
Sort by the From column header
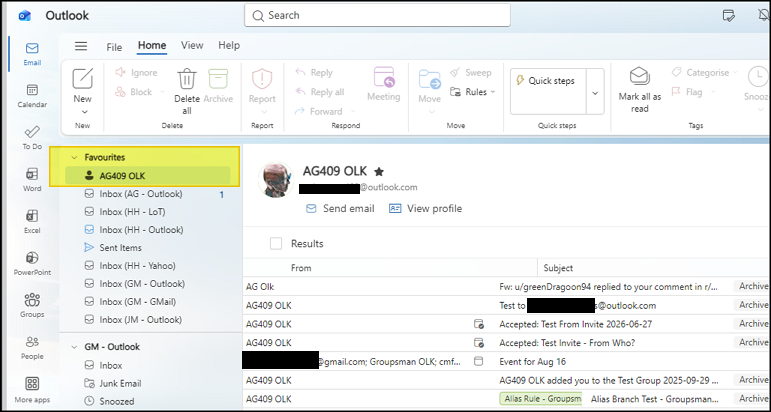(301, 268)
